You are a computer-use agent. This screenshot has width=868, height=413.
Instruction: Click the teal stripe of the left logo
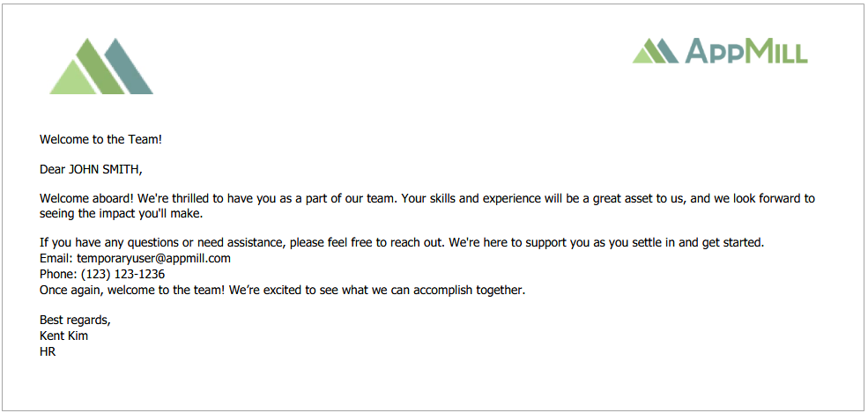(x=129, y=66)
